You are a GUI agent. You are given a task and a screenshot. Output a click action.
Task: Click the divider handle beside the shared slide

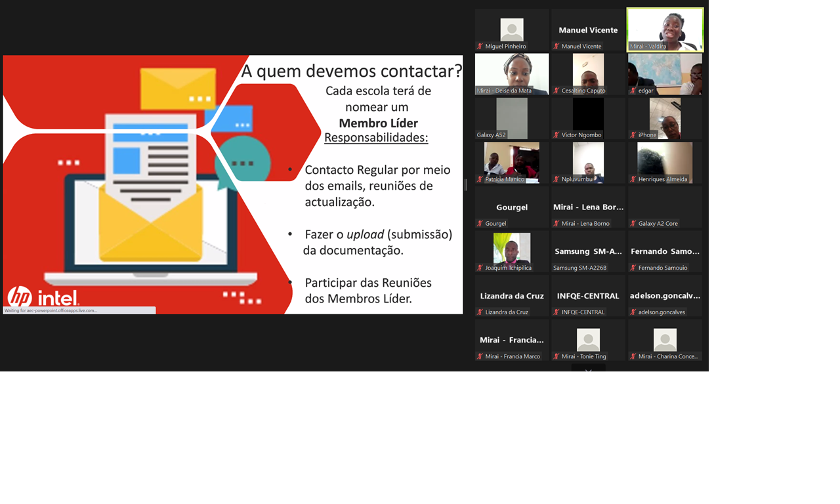click(x=466, y=185)
